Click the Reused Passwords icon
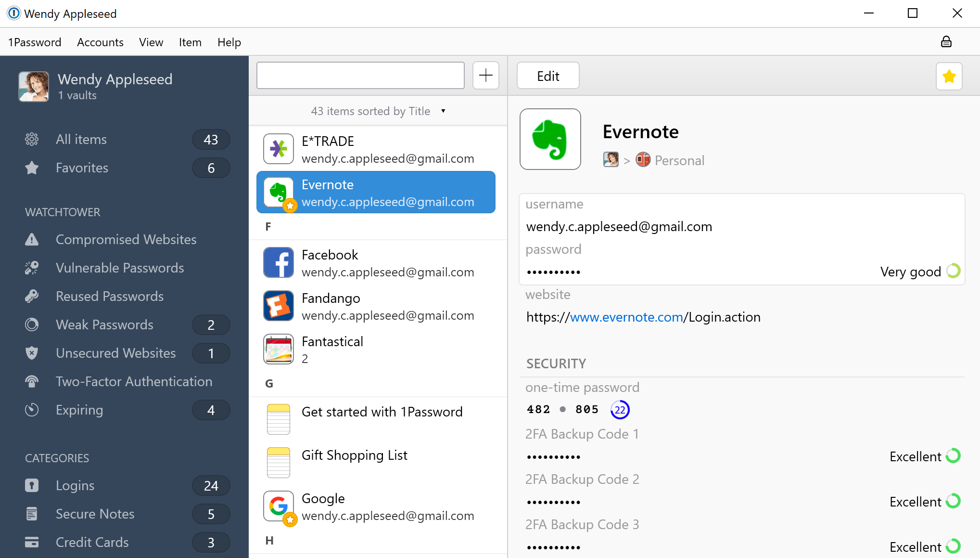Screen dimensions: 980x558 pos(32,296)
